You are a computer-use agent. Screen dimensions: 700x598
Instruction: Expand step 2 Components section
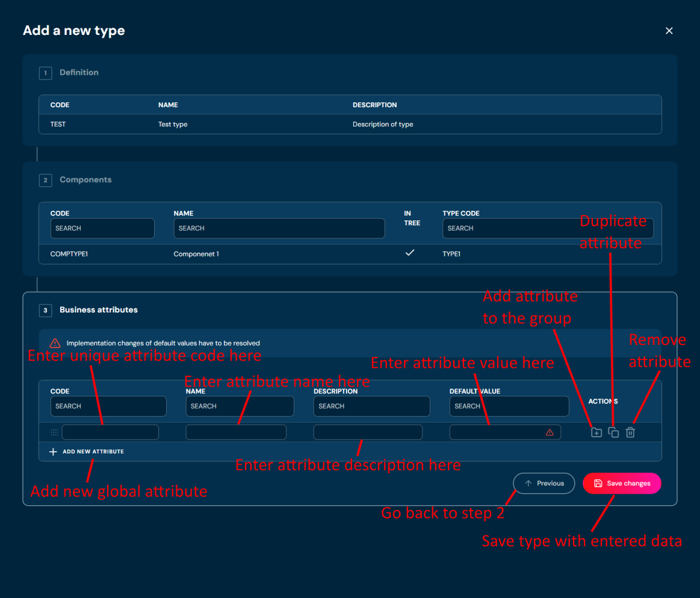pos(85,180)
